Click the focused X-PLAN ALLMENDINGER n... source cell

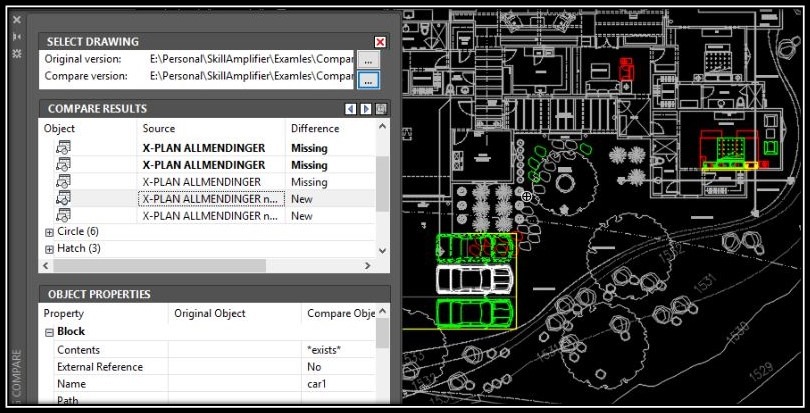coord(211,199)
